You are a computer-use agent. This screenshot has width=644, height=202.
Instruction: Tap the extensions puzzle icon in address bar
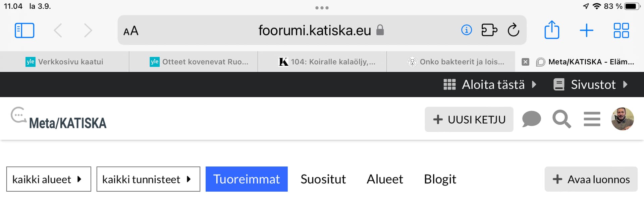tap(489, 30)
